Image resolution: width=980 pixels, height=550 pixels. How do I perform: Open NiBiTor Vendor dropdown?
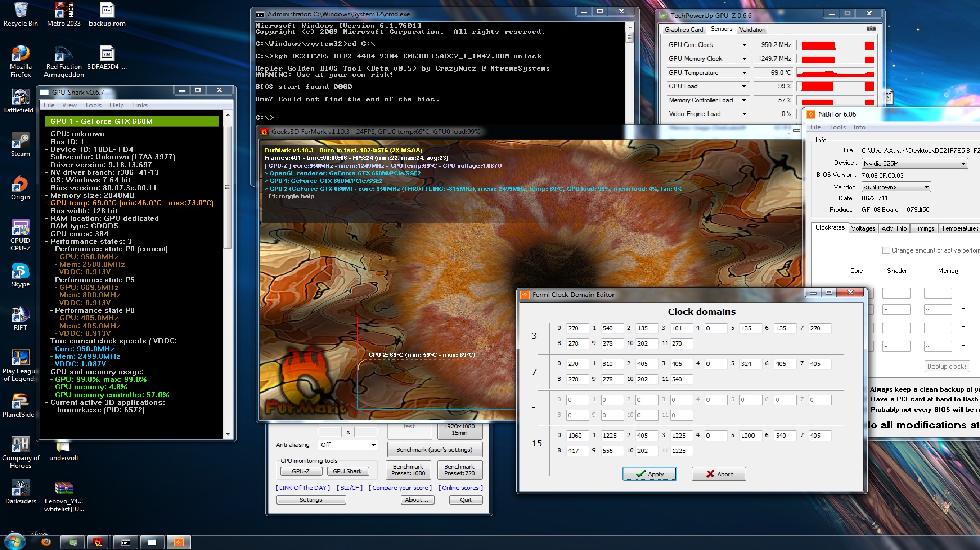pos(896,187)
